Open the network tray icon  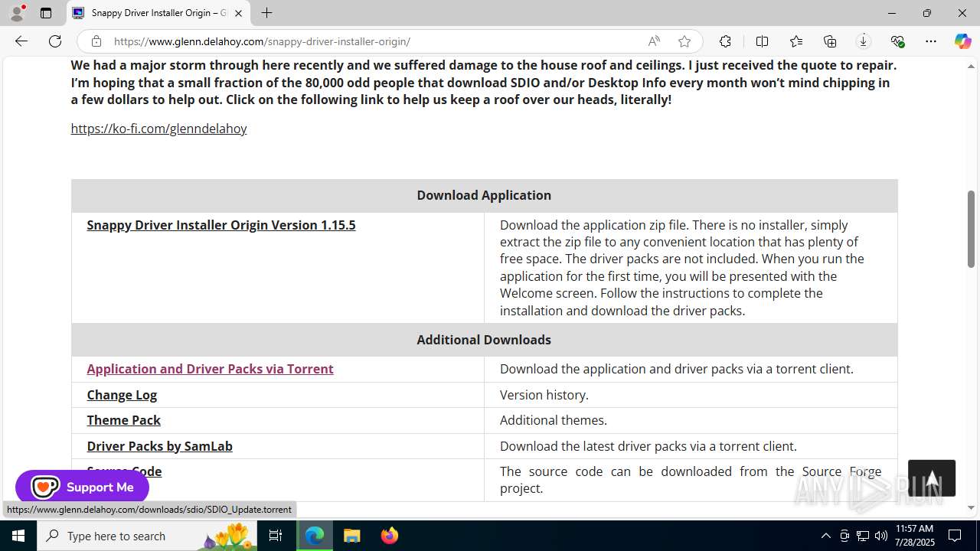tap(862, 536)
